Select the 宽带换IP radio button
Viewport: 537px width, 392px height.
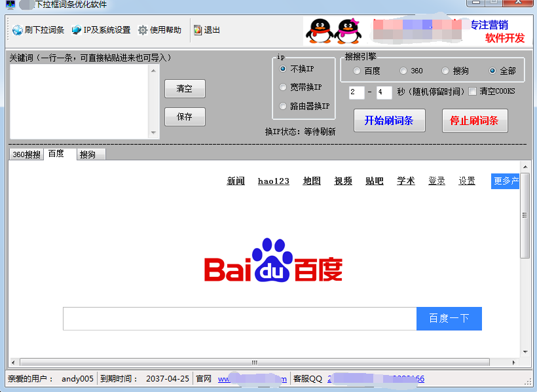click(282, 87)
